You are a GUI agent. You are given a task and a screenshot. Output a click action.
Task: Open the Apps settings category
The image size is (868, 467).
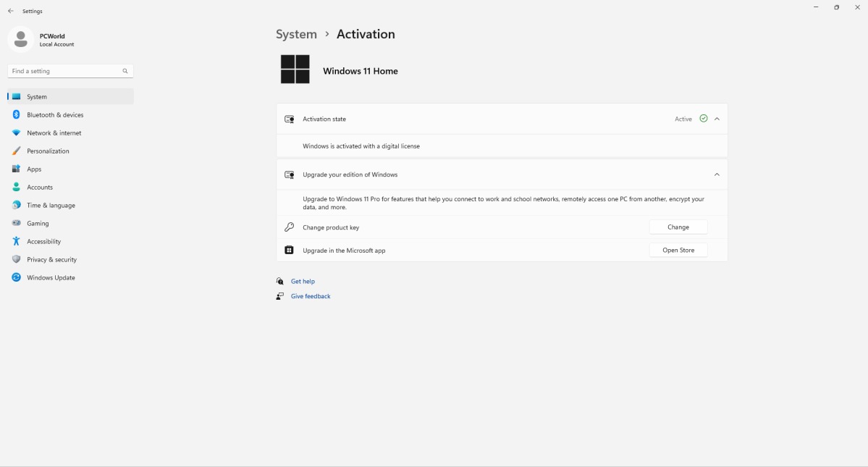34,169
